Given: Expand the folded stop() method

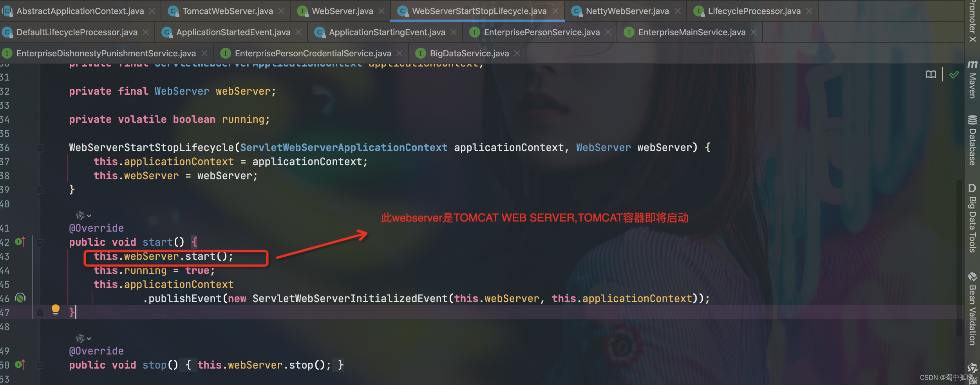Looking at the screenshot, I should (x=40, y=365).
